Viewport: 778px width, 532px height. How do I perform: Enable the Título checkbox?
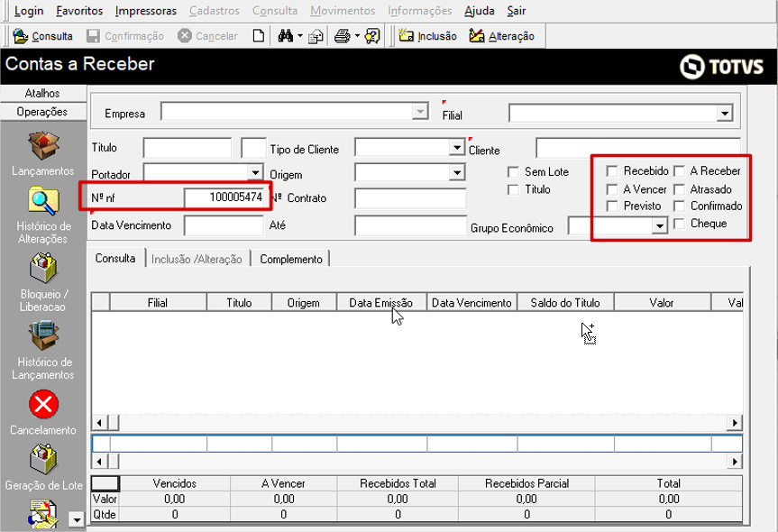513,189
